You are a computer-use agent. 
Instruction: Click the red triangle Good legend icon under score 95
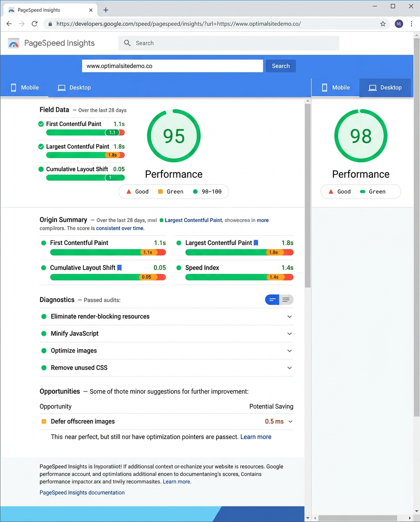point(129,191)
